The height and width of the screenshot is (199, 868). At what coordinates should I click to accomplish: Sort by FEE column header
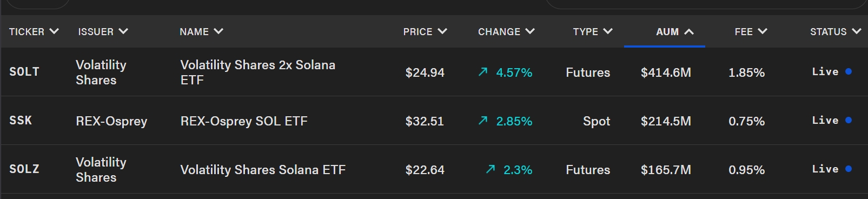click(x=751, y=31)
